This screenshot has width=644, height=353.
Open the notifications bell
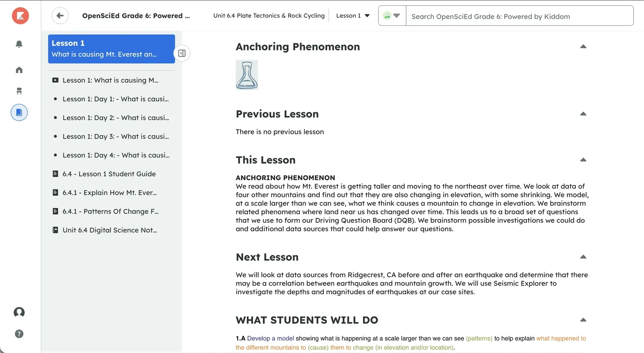[19, 44]
